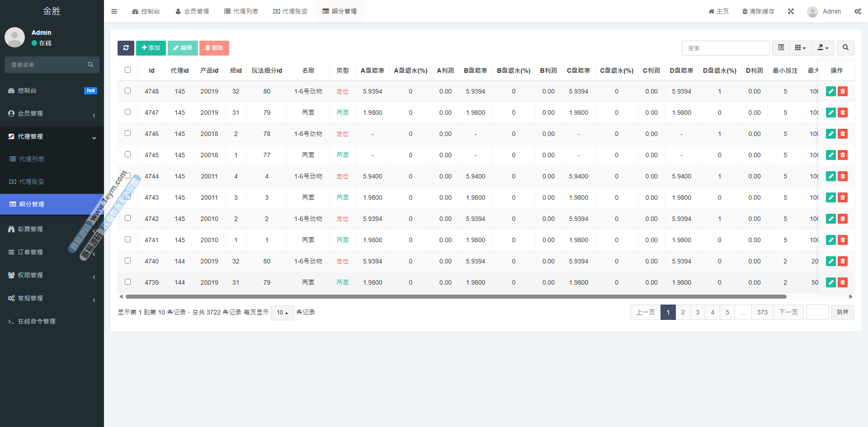Open the rows-per-page dropdown showing 10
The image size is (868, 427).
click(282, 313)
